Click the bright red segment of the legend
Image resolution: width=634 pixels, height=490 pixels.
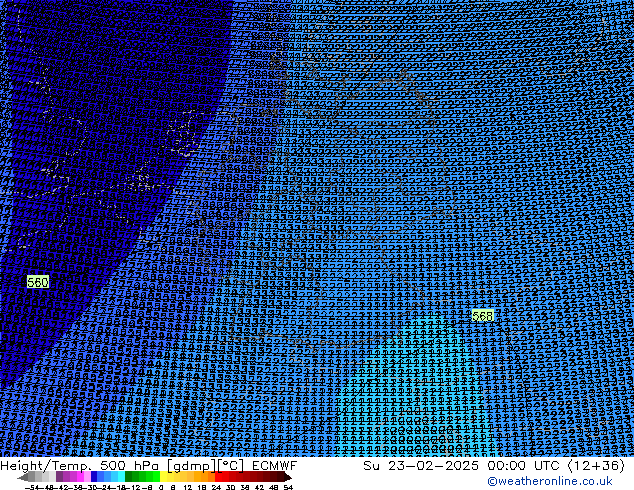[x=218, y=477]
